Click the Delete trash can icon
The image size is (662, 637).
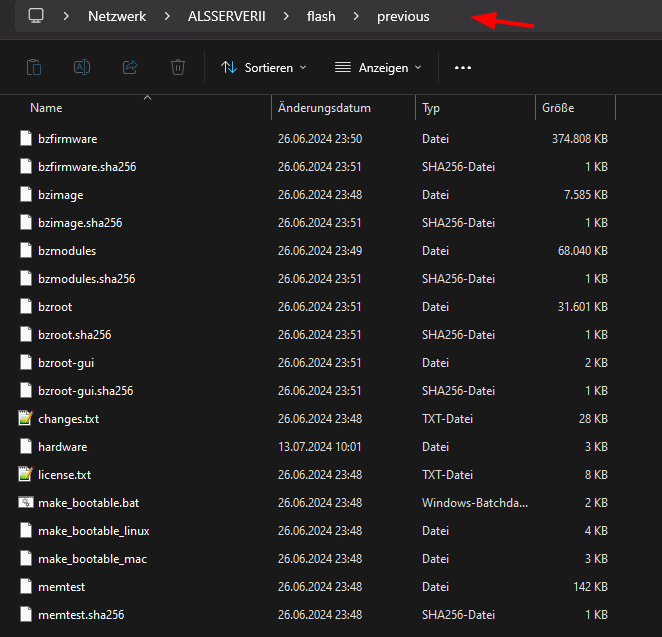tap(178, 68)
